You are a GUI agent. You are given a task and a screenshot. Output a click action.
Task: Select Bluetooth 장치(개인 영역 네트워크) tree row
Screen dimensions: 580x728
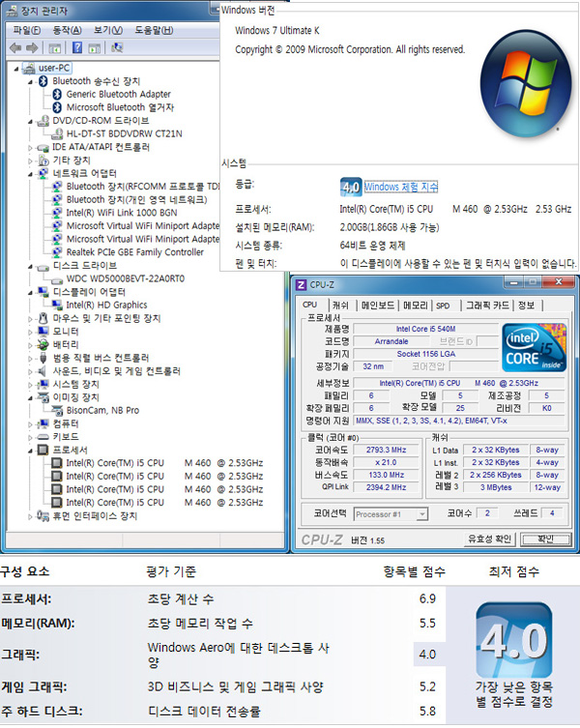[x=136, y=199]
